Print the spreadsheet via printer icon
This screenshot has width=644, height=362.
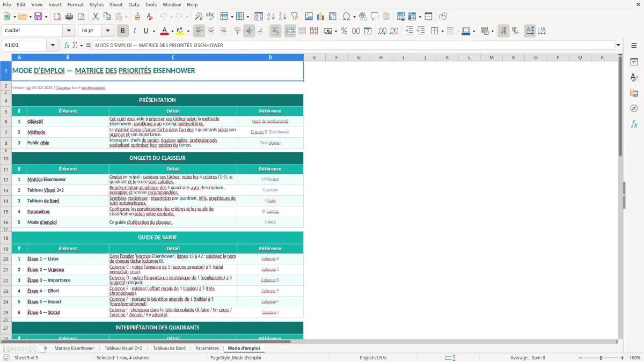tap(69, 17)
